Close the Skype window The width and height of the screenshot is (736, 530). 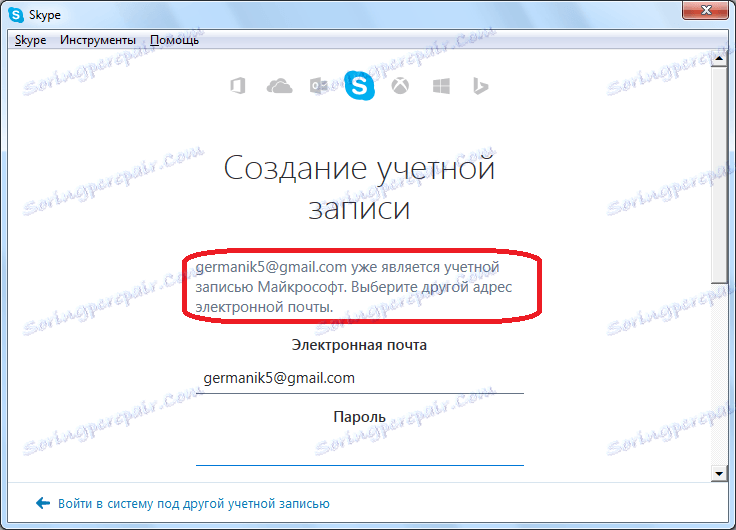click(x=705, y=10)
